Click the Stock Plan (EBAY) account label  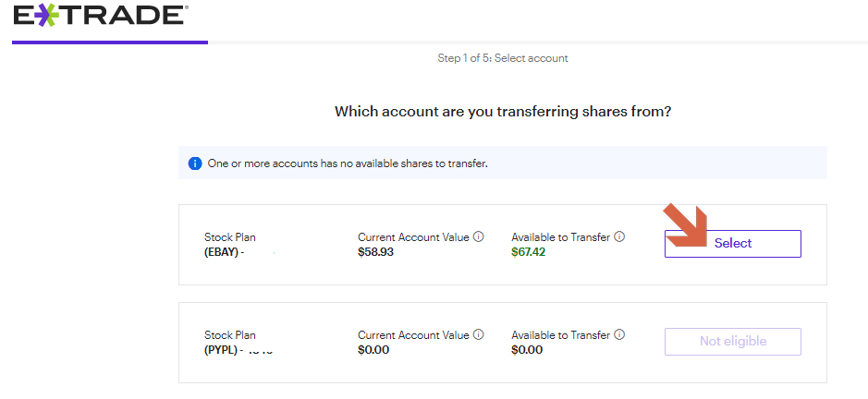pyautogui.click(x=231, y=245)
